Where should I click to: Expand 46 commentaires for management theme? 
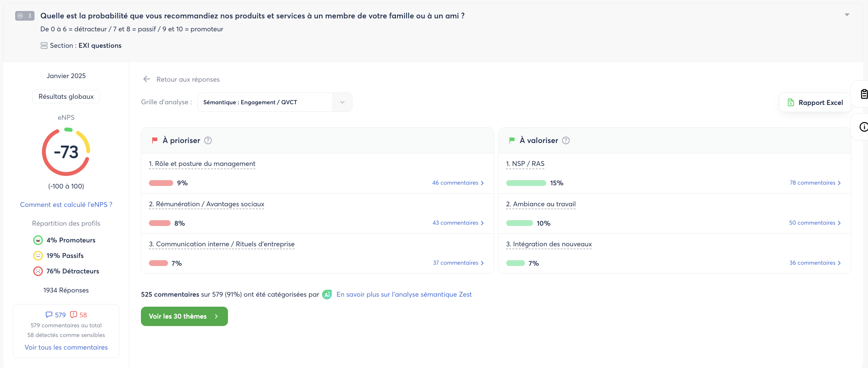[x=458, y=182]
